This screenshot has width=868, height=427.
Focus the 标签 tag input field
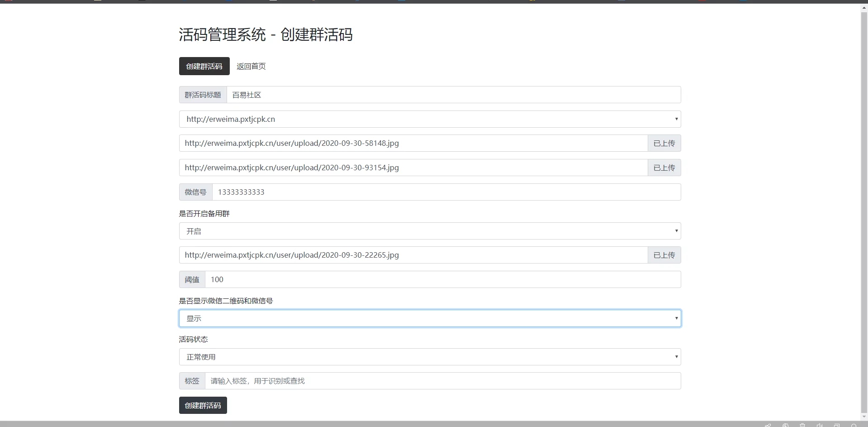[x=442, y=381]
